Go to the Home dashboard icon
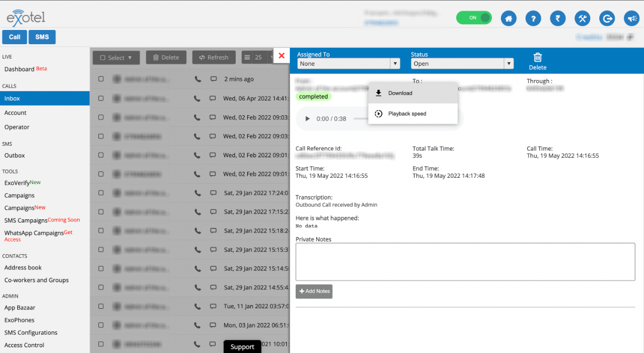644x353 pixels. pos(508,18)
